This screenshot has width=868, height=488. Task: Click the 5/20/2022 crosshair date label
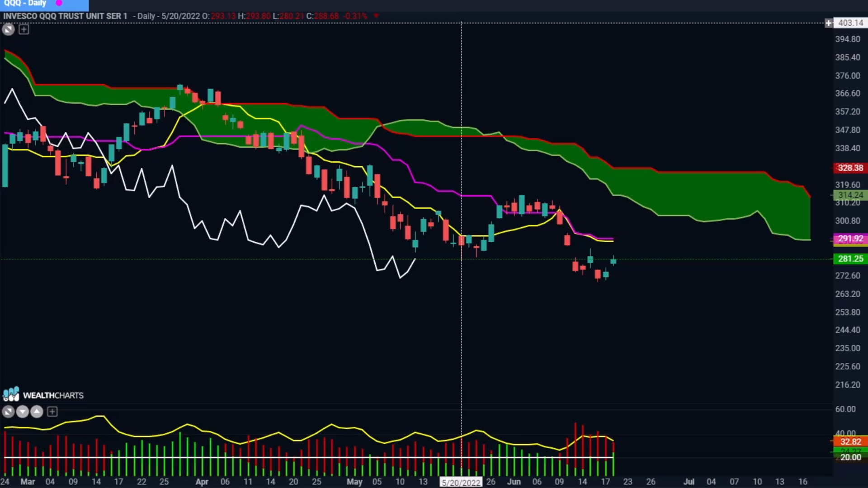pyautogui.click(x=461, y=483)
